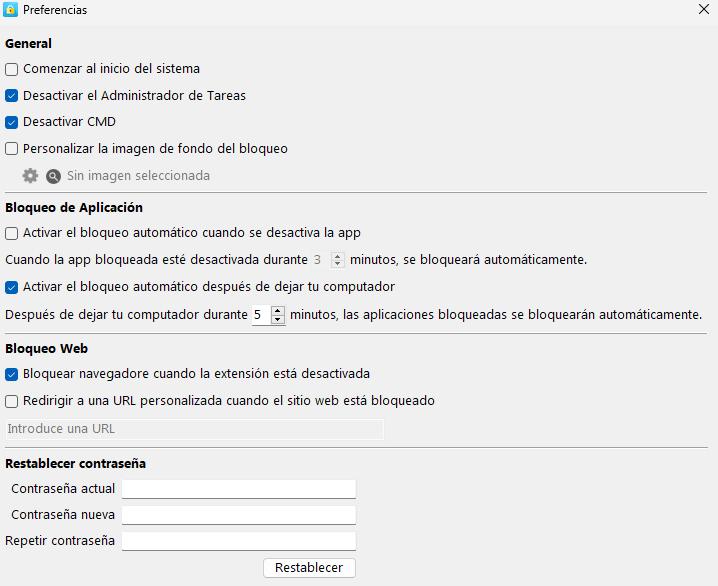Screen dimensions: 718x586
Task: Close the Preferencias window
Action: 704,10
